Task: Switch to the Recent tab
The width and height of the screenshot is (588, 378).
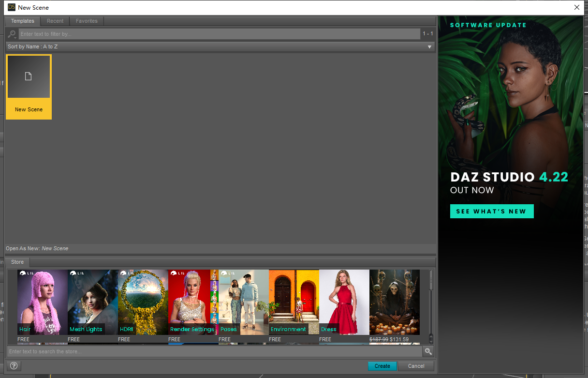Action: click(55, 21)
